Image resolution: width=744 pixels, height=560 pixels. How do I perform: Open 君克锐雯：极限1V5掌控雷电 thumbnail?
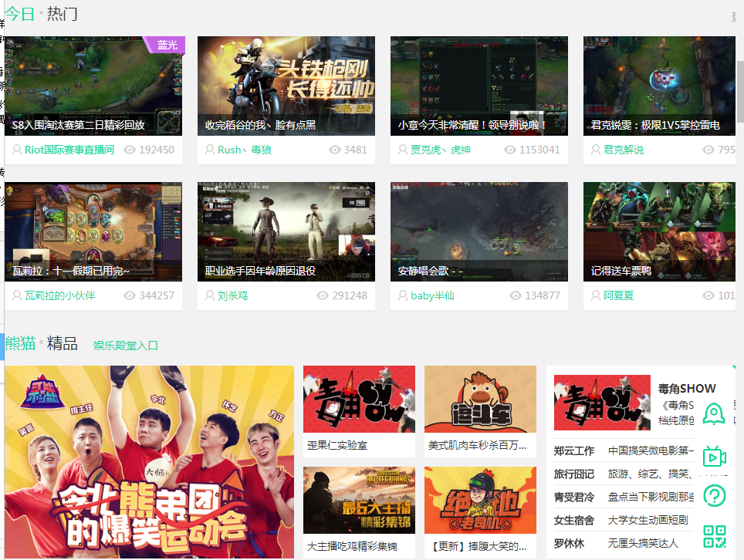[x=659, y=86]
